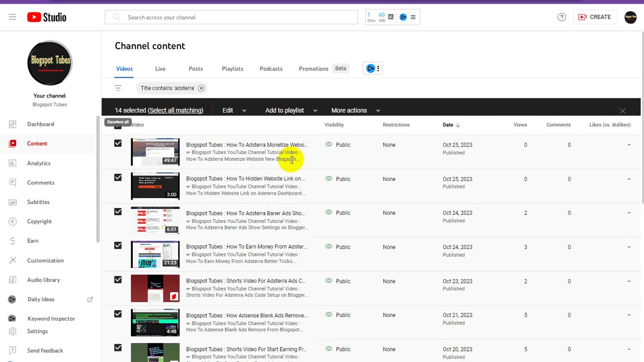Sort by the Date column header

[x=451, y=125]
